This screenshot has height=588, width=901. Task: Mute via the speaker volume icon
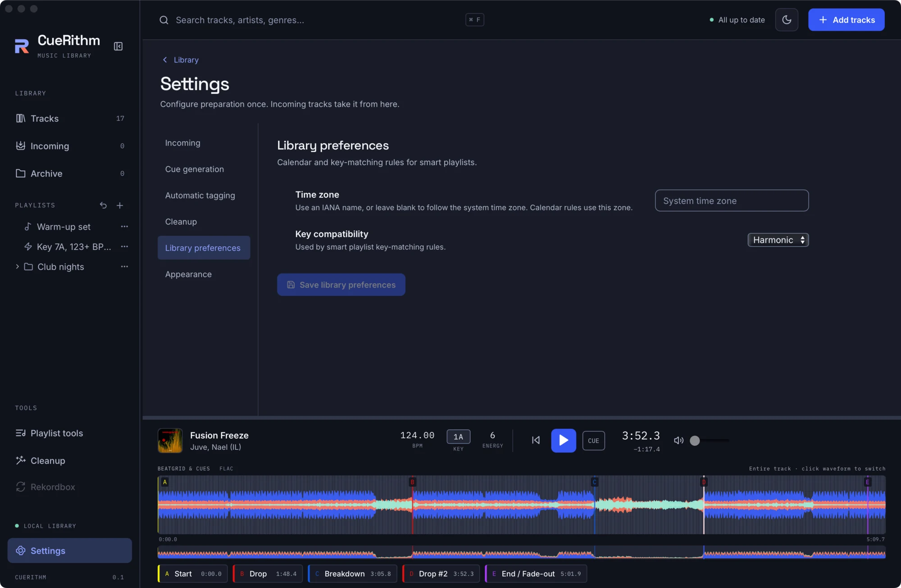click(x=678, y=440)
